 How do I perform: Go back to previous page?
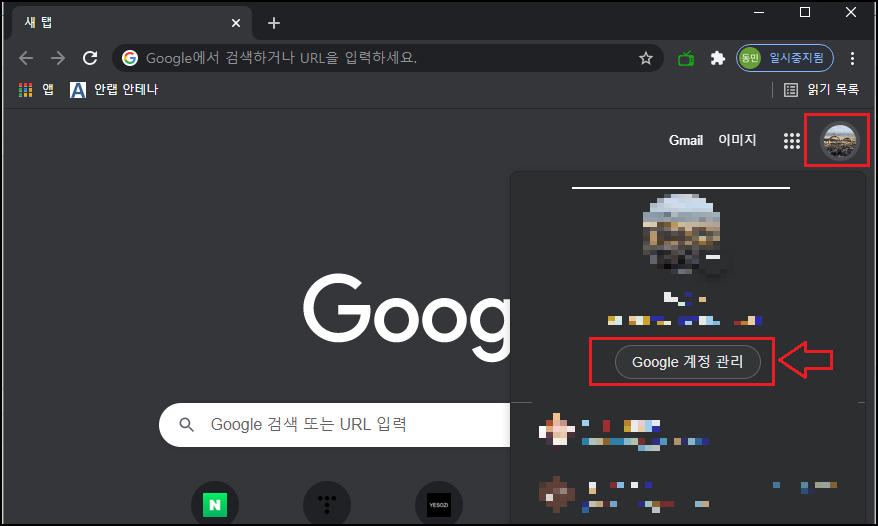[26, 58]
